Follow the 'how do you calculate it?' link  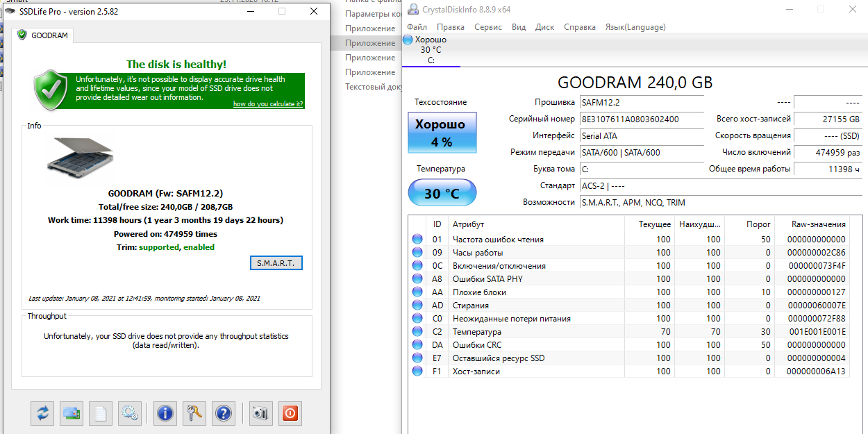click(x=268, y=103)
